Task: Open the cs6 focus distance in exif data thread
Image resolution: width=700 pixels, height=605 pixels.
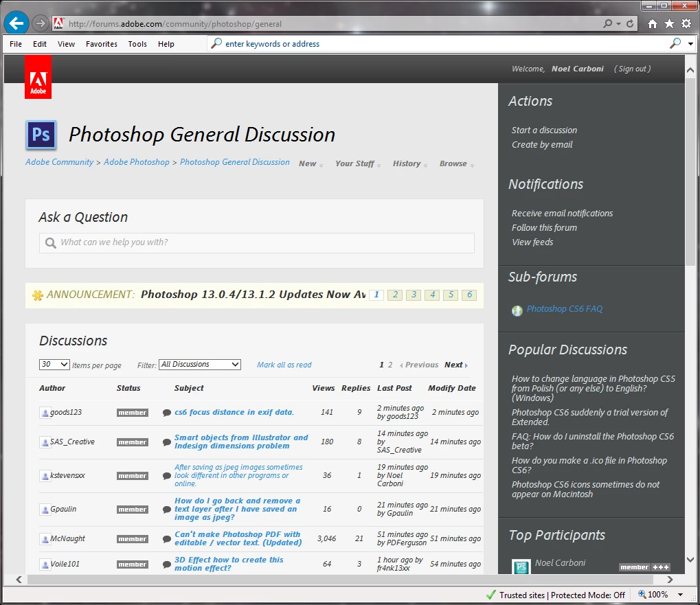Action: [234, 412]
